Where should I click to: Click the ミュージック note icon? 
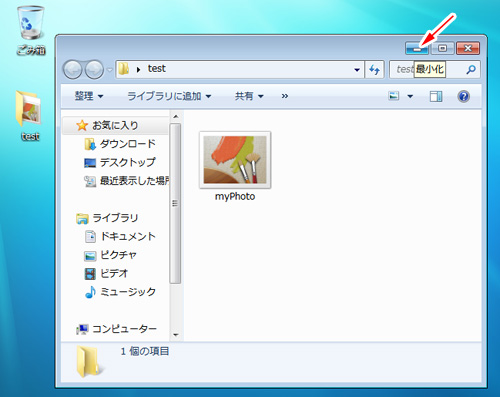90,292
